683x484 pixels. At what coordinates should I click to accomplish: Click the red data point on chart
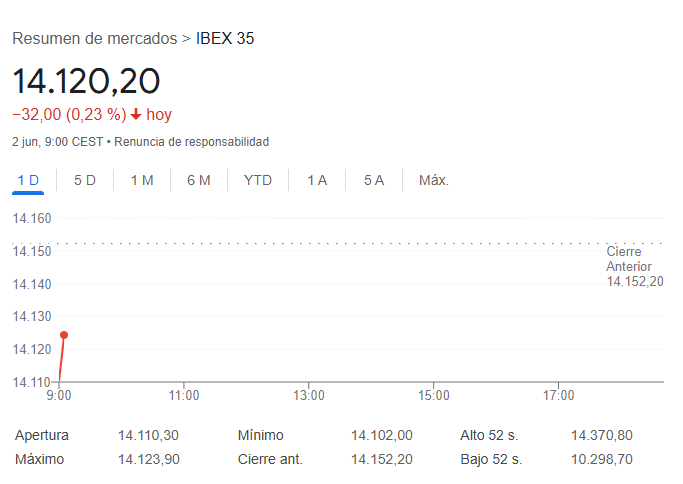pos(64,335)
